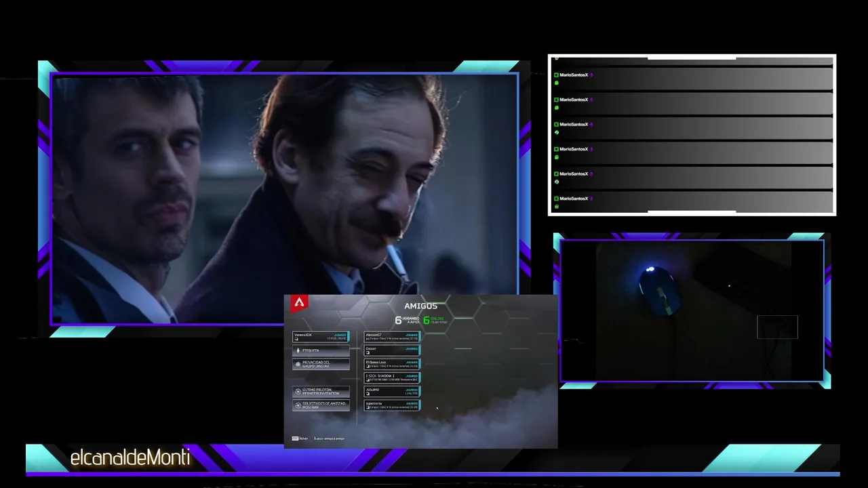Select friend El Queso Loco
Image resolution: width=868 pixels, height=488 pixels.
[x=392, y=364]
